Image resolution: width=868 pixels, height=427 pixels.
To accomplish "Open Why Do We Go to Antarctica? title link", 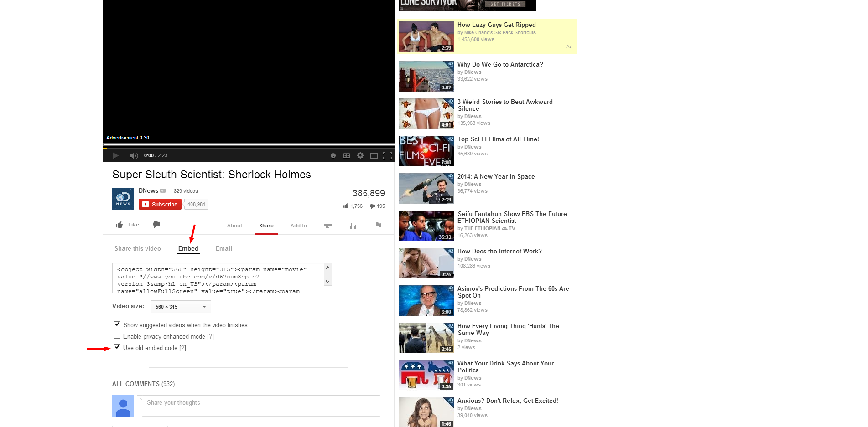I will (x=500, y=64).
